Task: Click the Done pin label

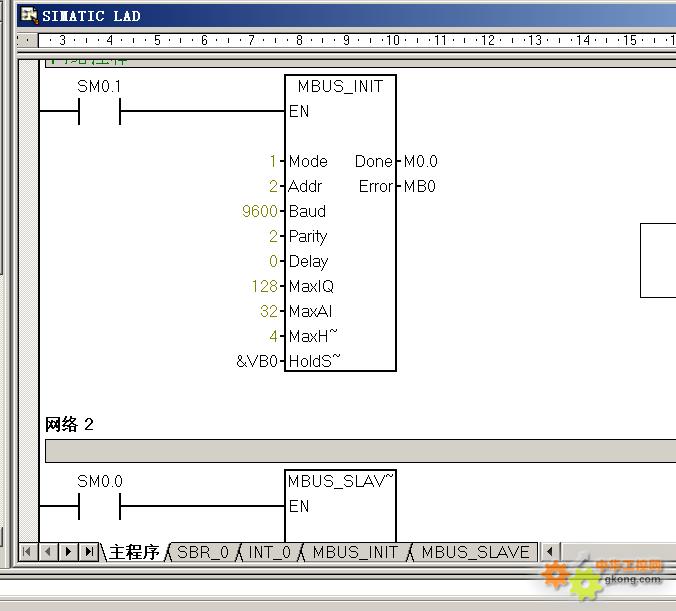Action: (x=373, y=161)
